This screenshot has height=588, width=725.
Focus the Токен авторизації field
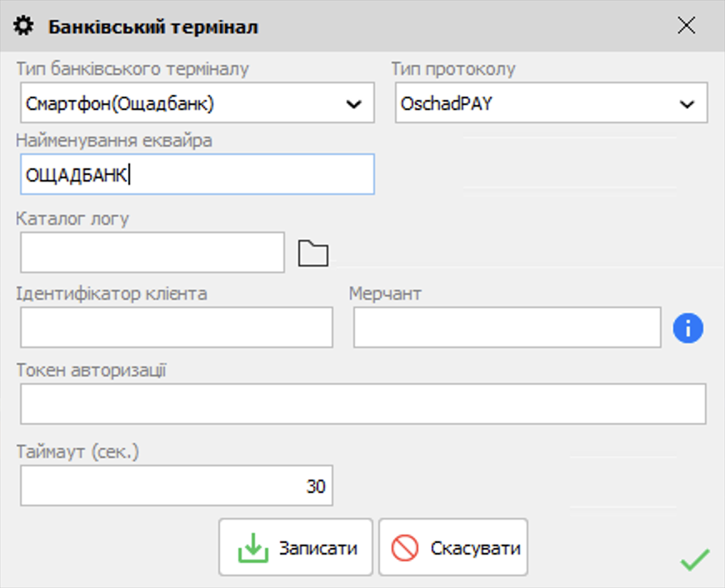click(x=362, y=404)
